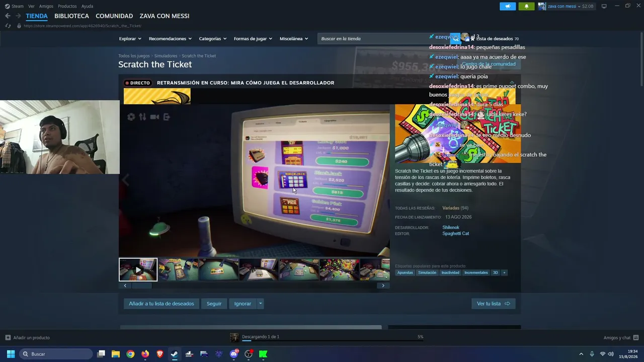This screenshot has width=644, height=362.
Task: Open broadcast settings gear icon
Action: pyautogui.click(x=131, y=117)
